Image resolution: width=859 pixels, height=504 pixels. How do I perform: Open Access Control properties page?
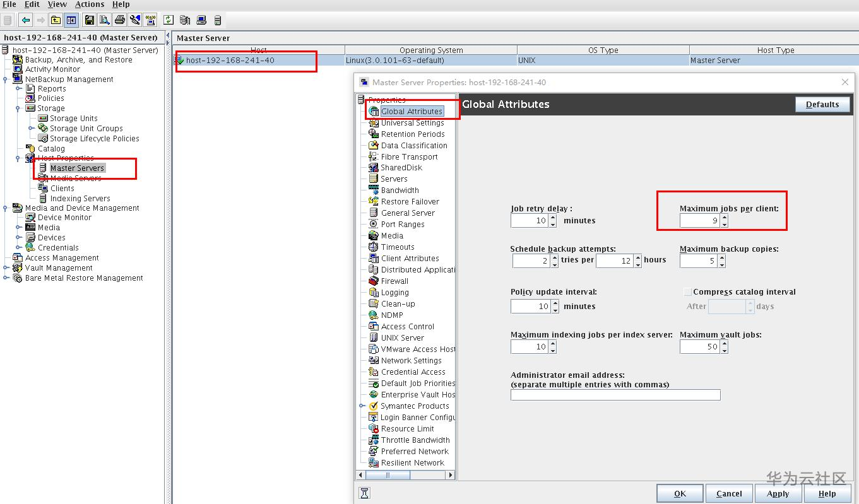pos(408,327)
